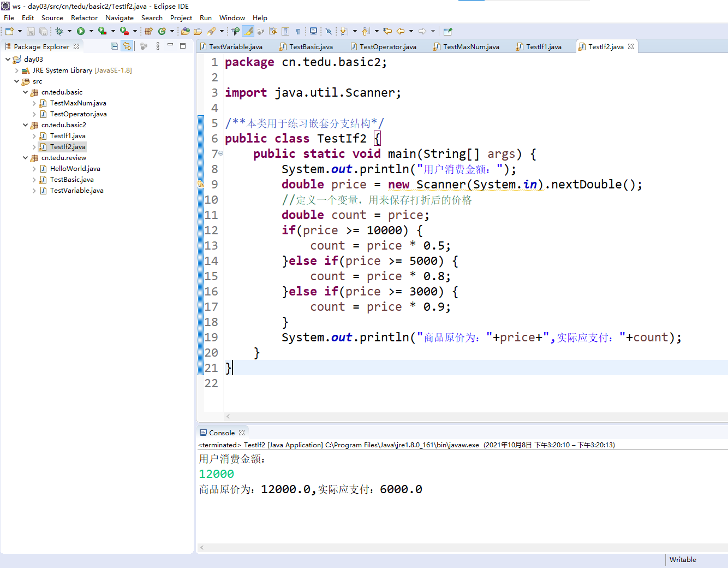Click the Search flashlight icon
The image size is (728, 568).
point(211,31)
